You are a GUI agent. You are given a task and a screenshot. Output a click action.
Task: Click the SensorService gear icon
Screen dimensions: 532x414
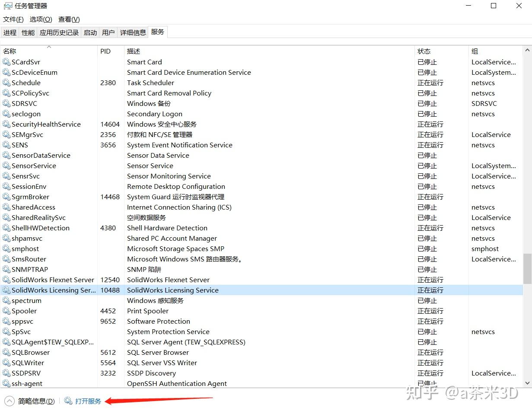(6, 166)
